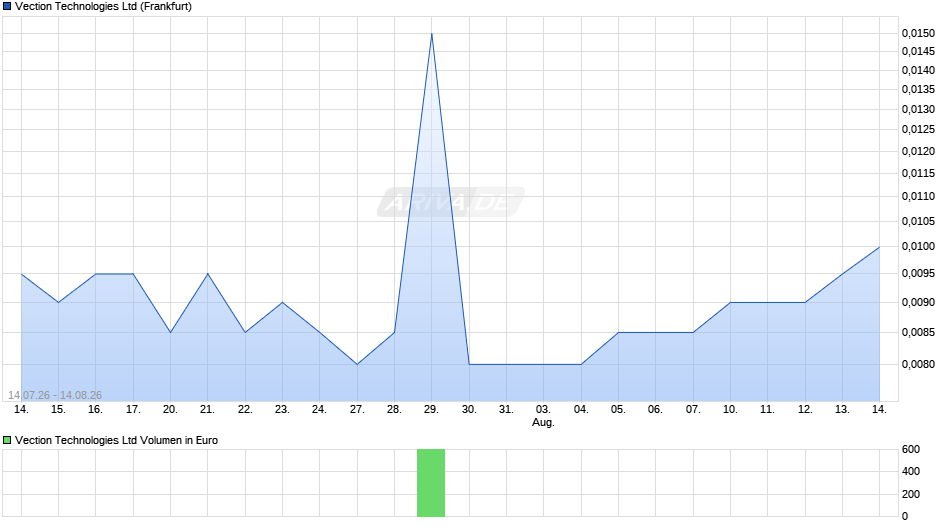This screenshot has width=940, height=526.
Task: Click the '10.' date axis label
Action: (x=730, y=409)
